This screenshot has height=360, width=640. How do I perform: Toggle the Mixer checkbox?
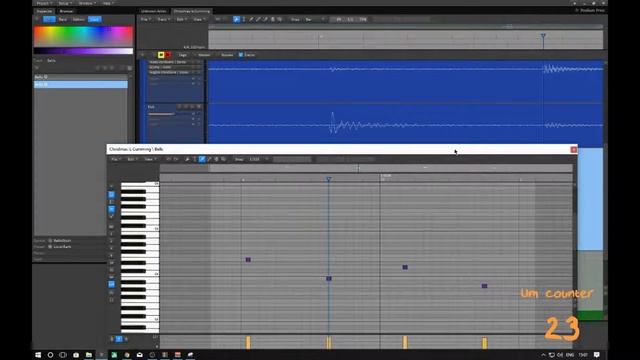202,55
